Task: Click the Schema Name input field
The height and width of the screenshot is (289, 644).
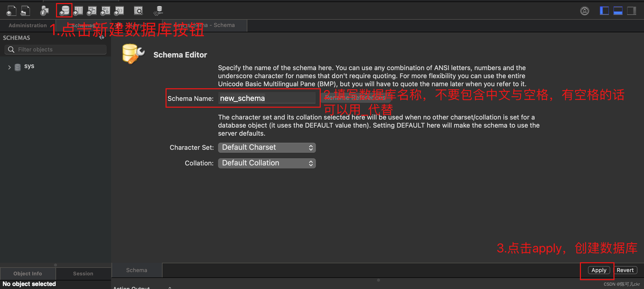Action: coord(267,98)
